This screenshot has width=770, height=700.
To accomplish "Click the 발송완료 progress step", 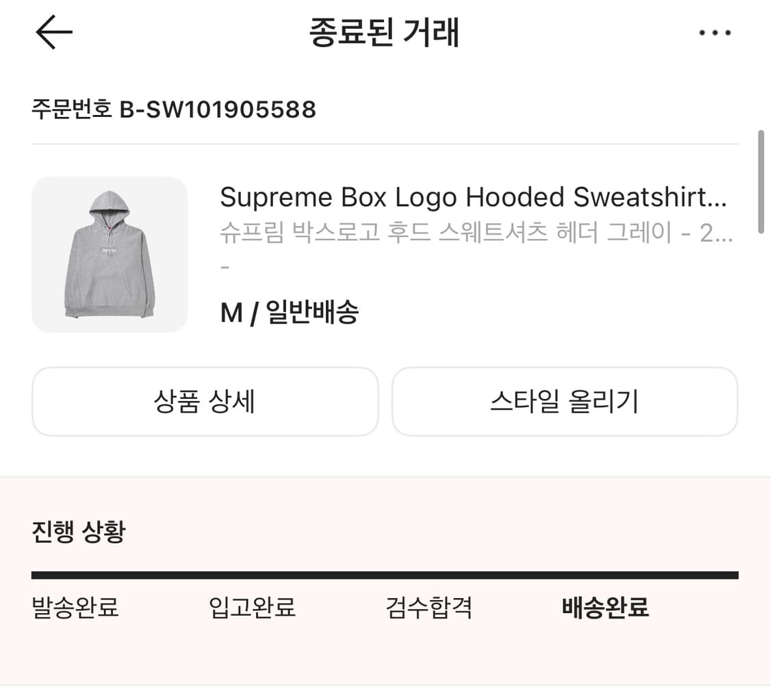I will [x=73, y=608].
